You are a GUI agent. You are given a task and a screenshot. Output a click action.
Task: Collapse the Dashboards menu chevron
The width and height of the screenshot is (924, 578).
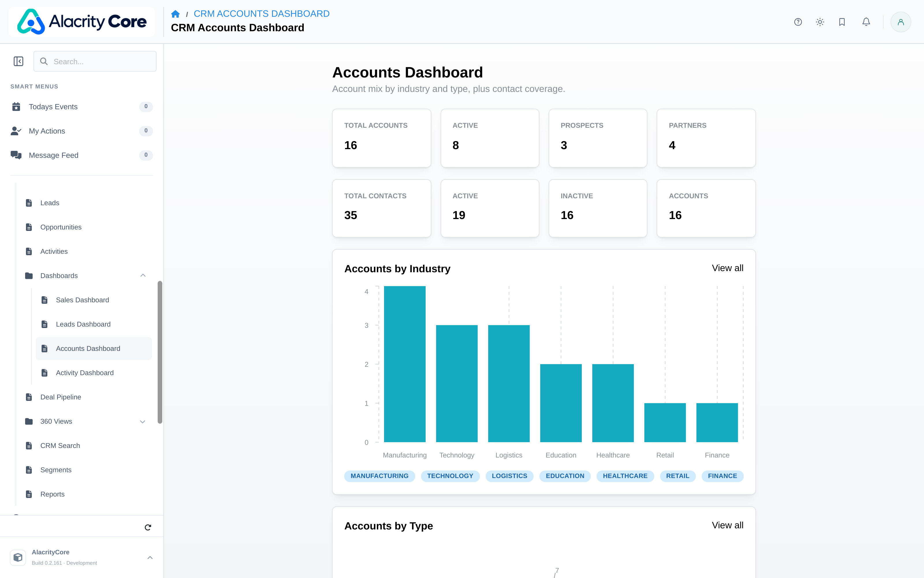[143, 276]
